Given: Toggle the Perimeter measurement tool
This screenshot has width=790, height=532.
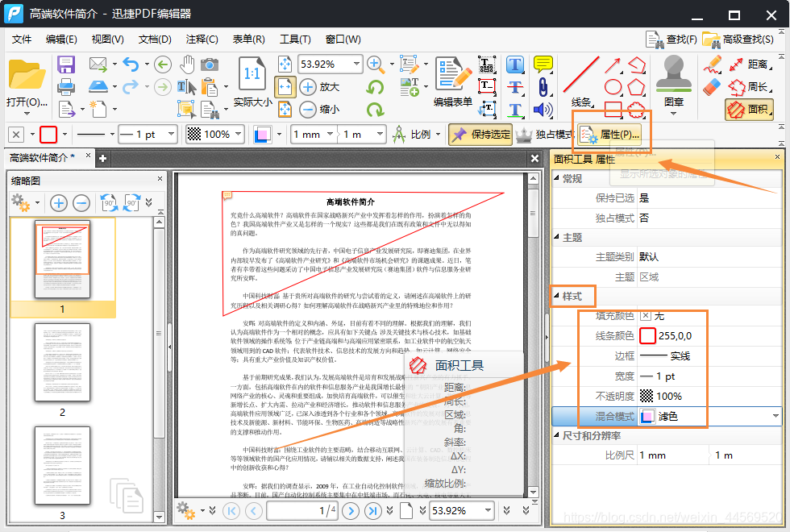Looking at the screenshot, I should click(750, 87).
